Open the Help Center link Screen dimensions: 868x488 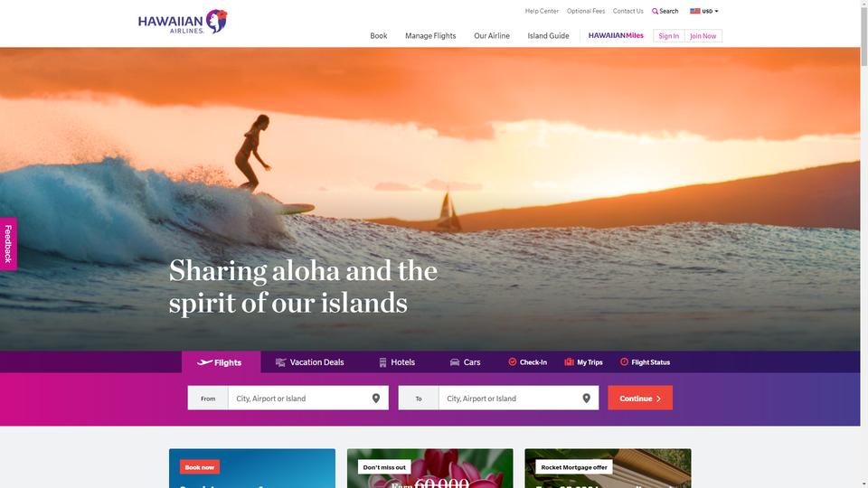[542, 11]
